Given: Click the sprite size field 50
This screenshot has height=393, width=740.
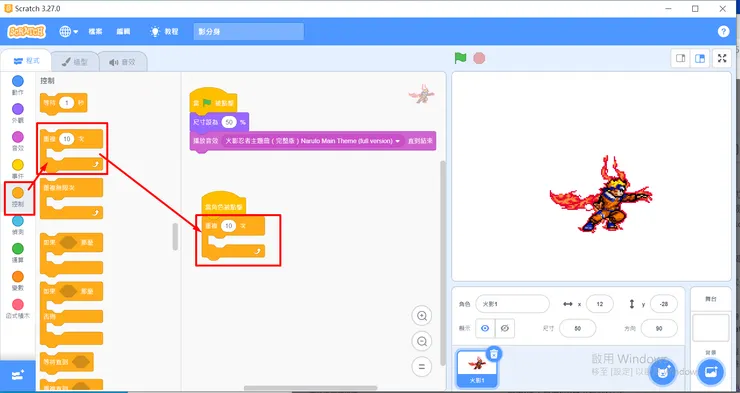Looking at the screenshot, I should pos(578,328).
